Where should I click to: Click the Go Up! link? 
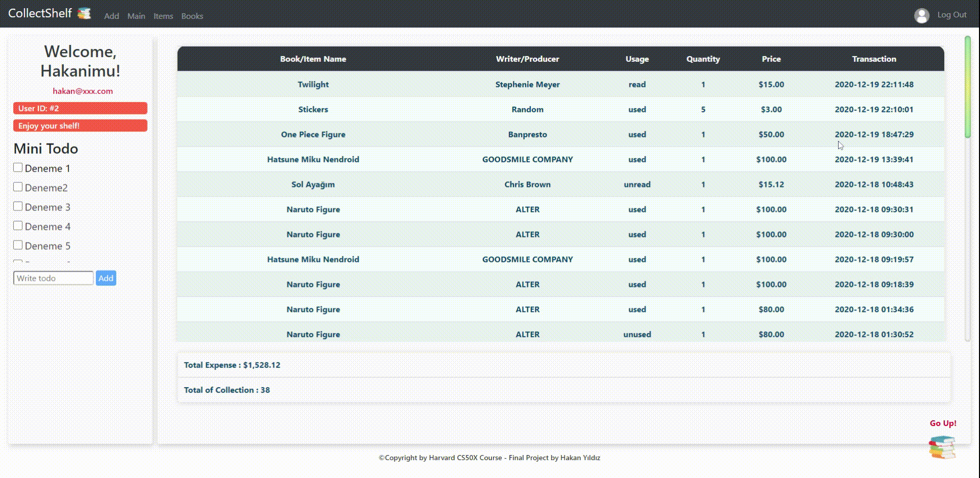click(x=943, y=423)
